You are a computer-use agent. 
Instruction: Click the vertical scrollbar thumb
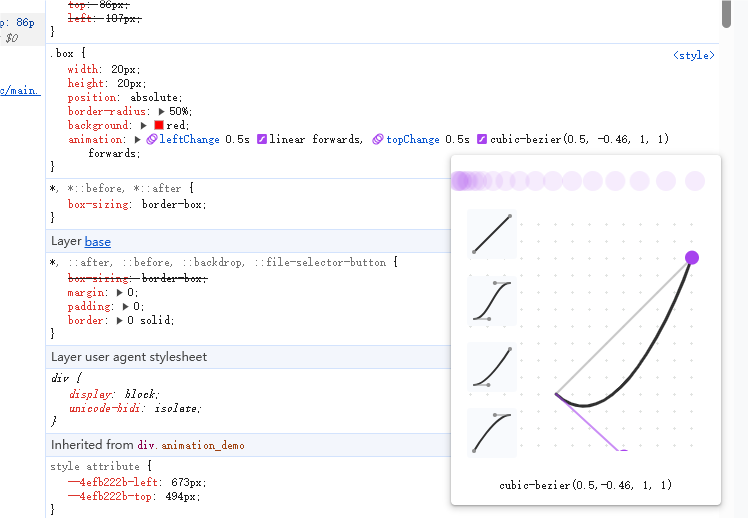point(726,14)
